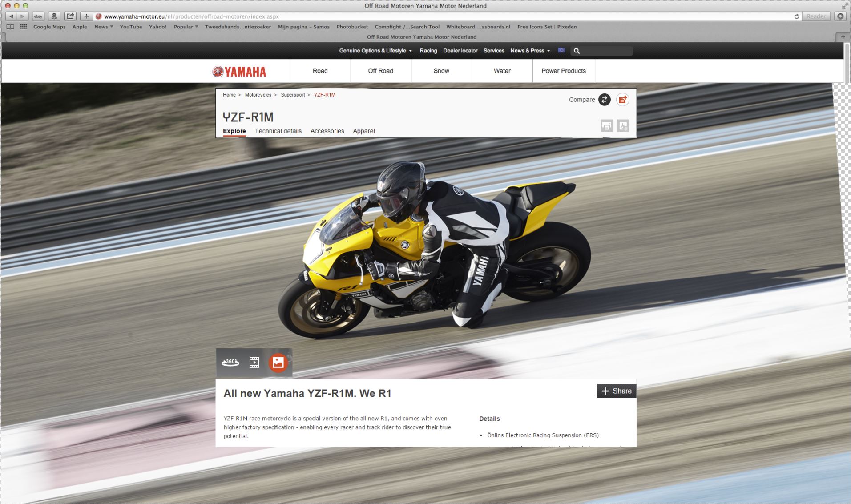Expand Genuine Options & Lifestyle menu

[375, 51]
